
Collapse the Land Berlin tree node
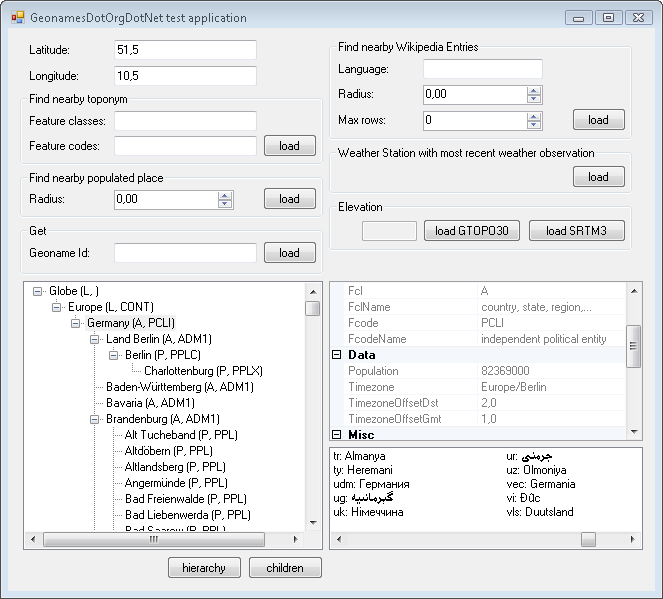[95, 339]
